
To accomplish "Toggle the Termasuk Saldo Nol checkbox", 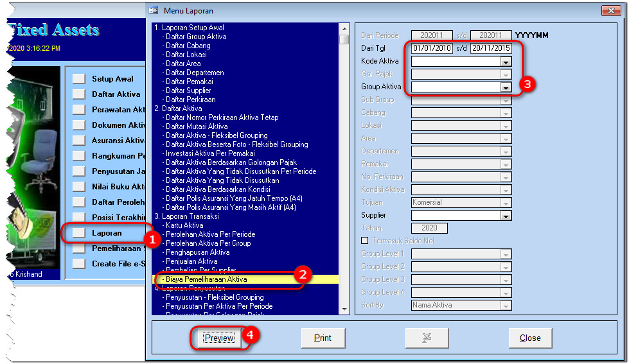I will (x=365, y=241).
